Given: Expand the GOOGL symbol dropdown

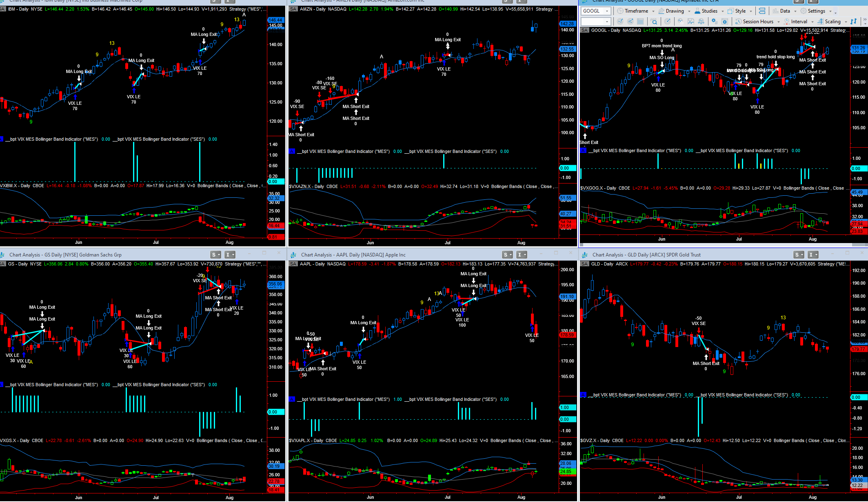Looking at the screenshot, I should pyautogui.click(x=607, y=11).
